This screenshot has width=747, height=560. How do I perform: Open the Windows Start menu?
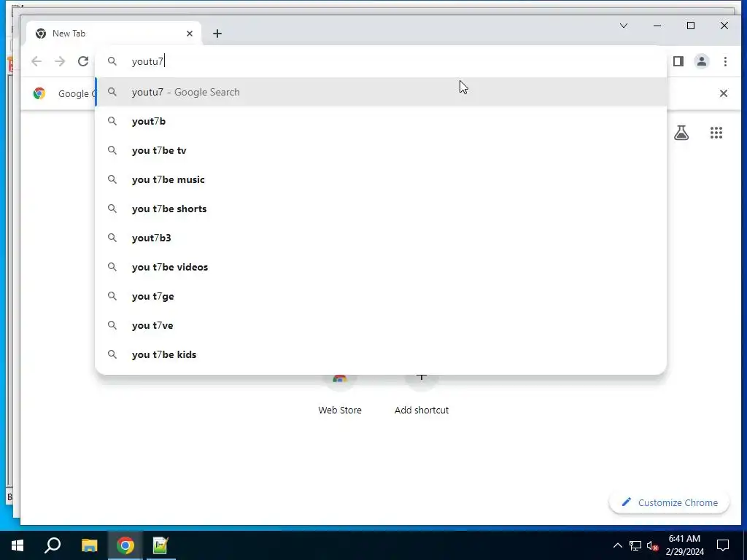[18, 545]
